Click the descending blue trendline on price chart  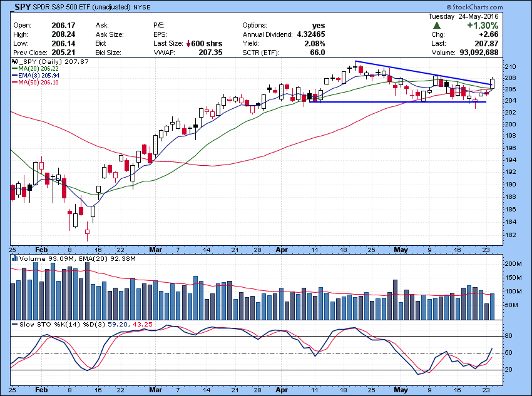pyautogui.click(x=424, y=73)
